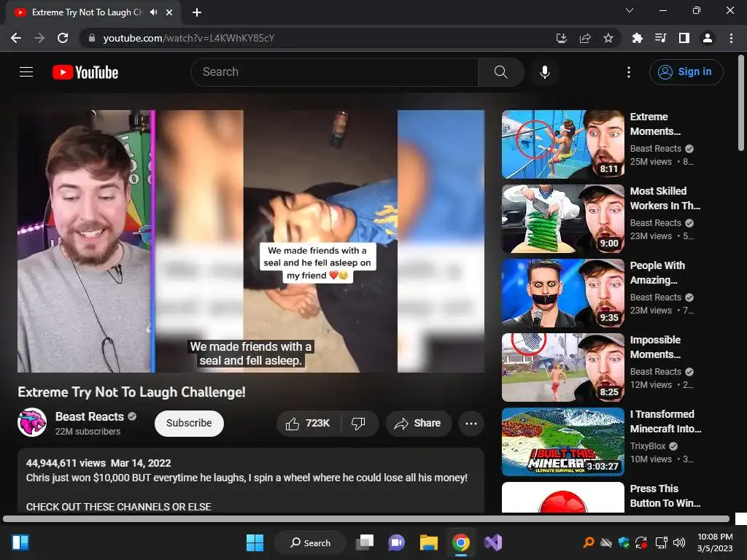Subscribe to Beast Reacts
The width and height of the screenshot is (747, 560).
[189, 424]
